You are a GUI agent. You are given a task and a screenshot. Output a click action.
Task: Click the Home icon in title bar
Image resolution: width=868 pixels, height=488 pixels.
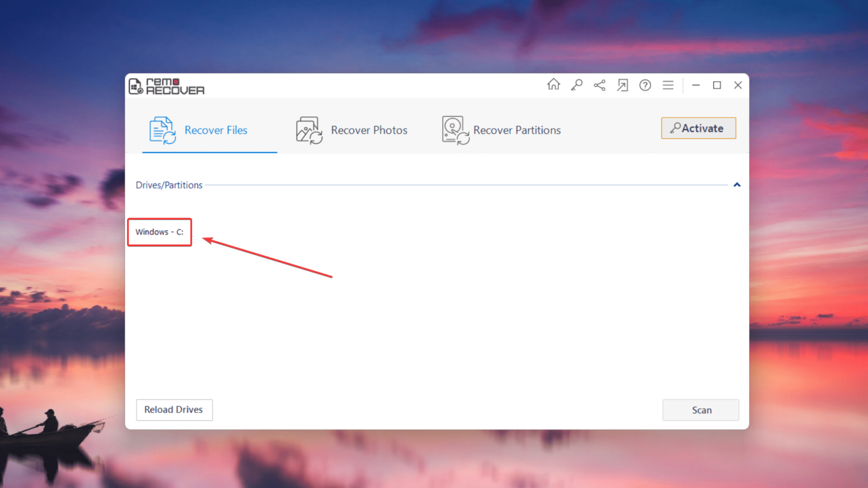553,85
